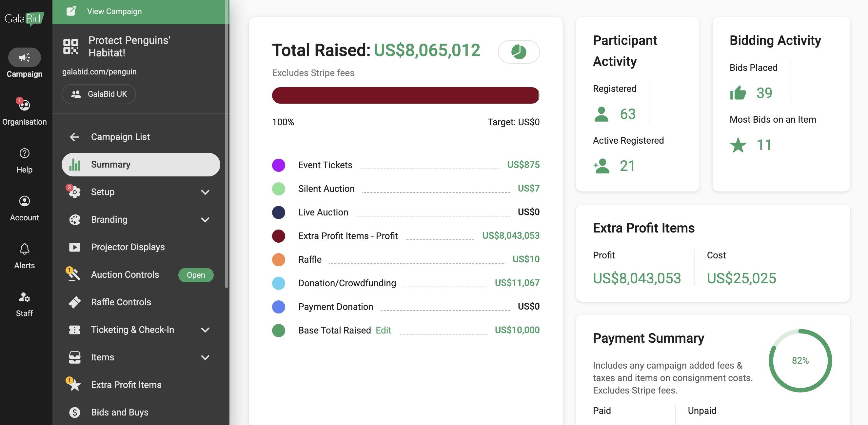Click the purple Event Tickets color dot
868x425 pixels.
pyautogui.click(x=278, y=165)
